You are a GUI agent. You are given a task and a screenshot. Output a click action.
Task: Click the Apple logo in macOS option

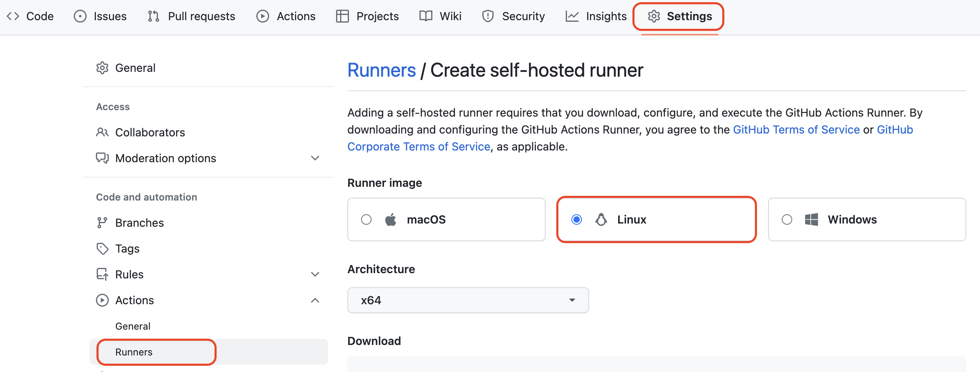coord(391,219)
